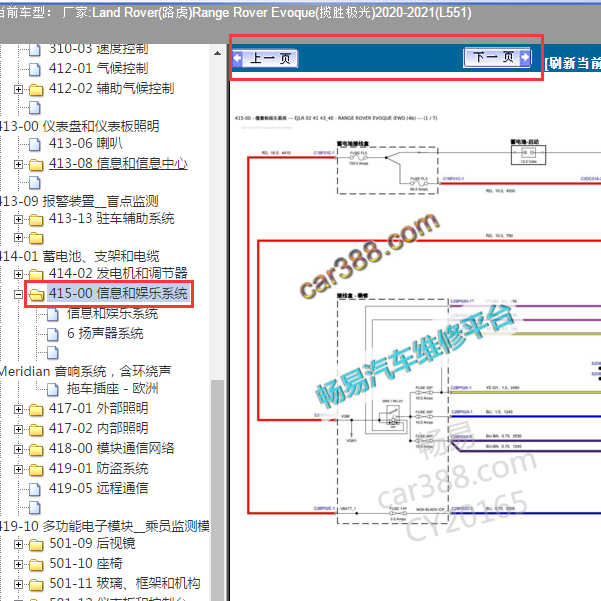Click 419-01 防盗系统 folder icon

[x=36, y=470]
